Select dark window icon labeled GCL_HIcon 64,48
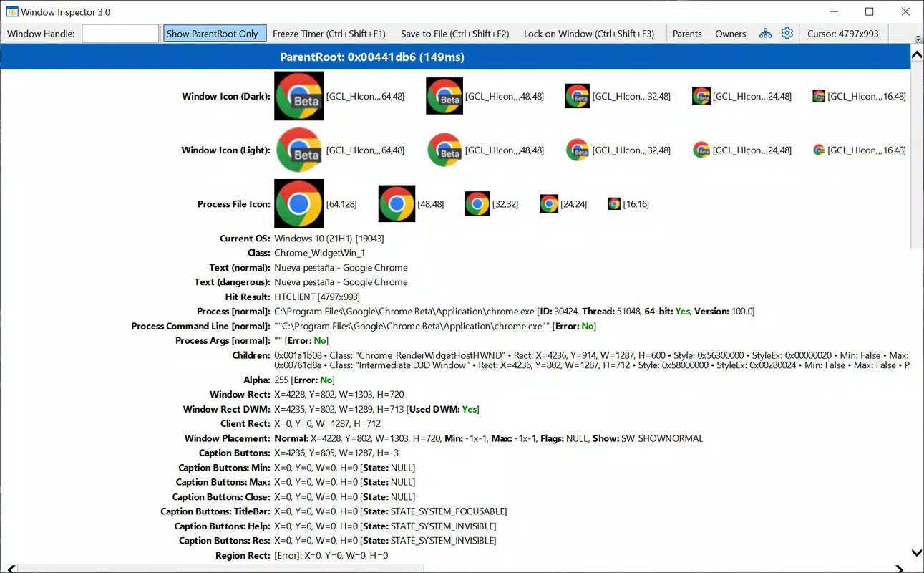This screenshot has height=573, width=924. tap(298, 96)
